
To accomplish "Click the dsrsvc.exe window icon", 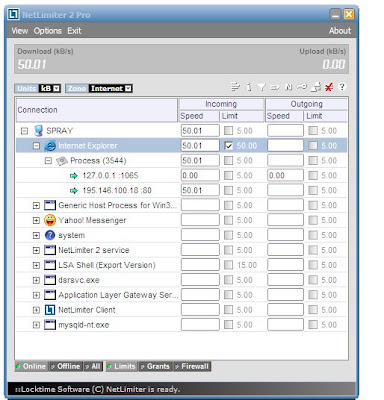I will coord(50,280).
